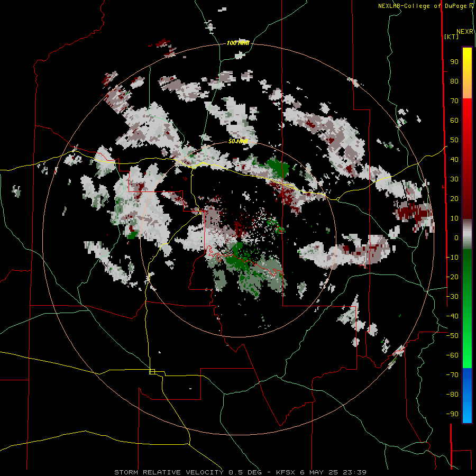This screenshot has width=476, height=476.
Task: Click the positive 90 label on velocity scale
Action: (454, 62)
